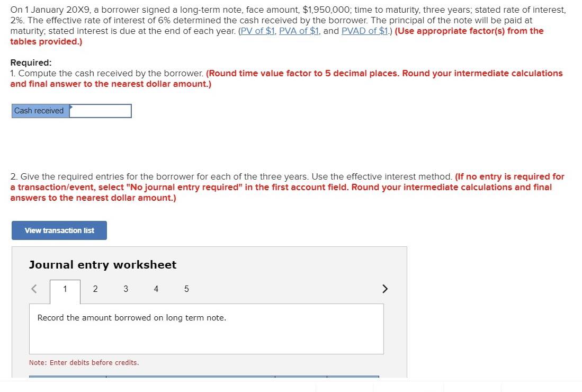Click the View transaction list button

(59, 230)
